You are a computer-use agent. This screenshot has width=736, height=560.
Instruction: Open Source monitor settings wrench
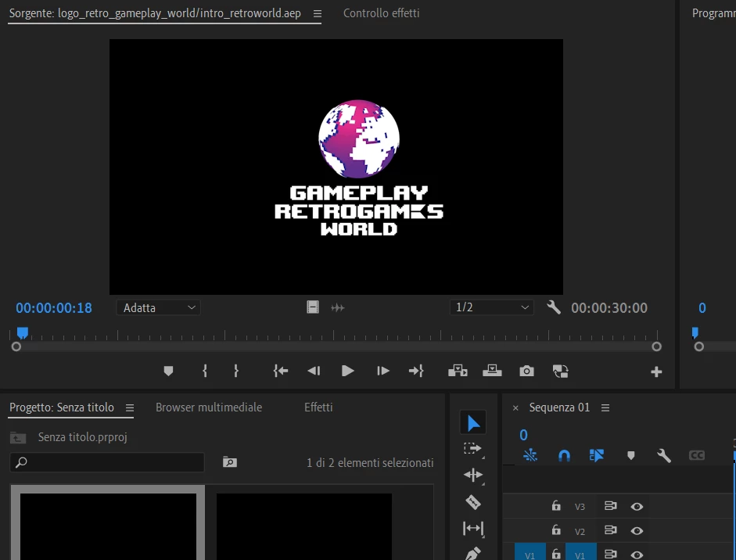[554, 307]
